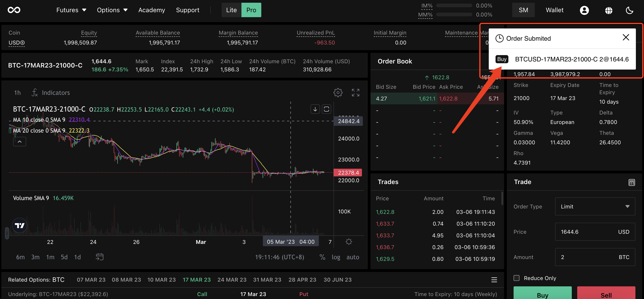Click the MM% margin progress bar
Image resolution: width=644 pixels, height=299 pixels.
[x=454, y=14]
